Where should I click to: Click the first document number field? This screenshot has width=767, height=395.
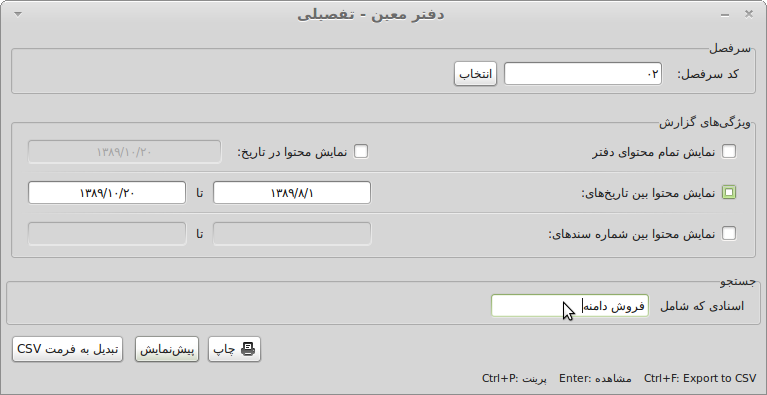(x=292, y=234)
